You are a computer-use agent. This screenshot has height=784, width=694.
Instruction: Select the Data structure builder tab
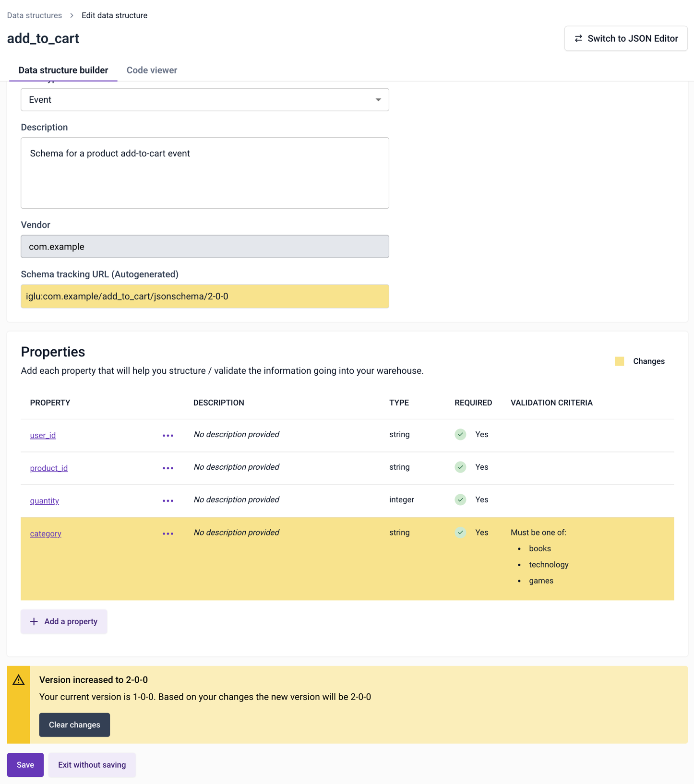tap(63, 70)
